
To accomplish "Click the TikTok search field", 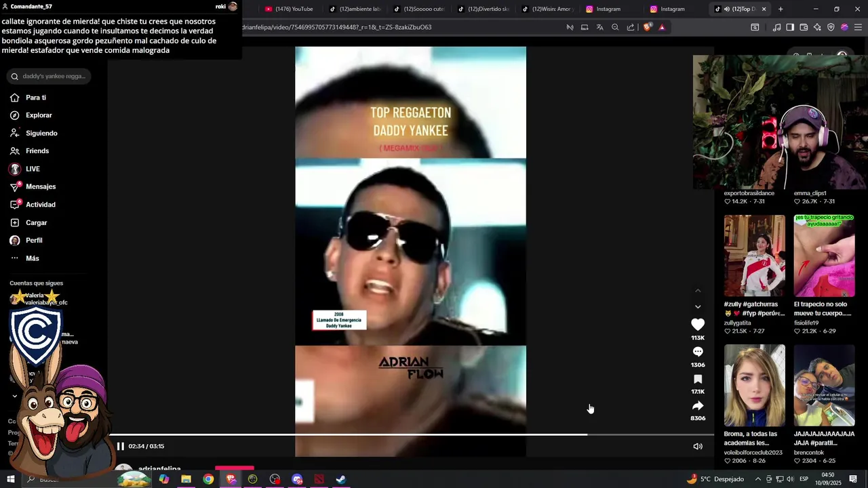I will coord(49,76).
